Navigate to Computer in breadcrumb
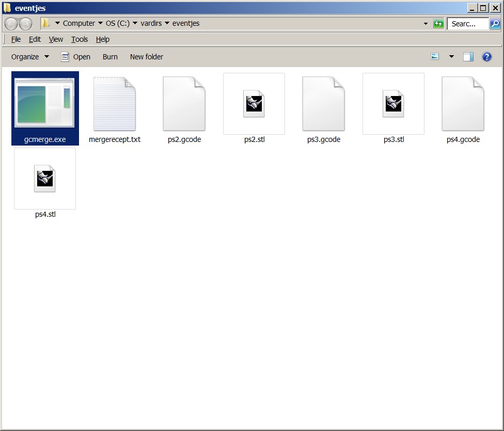Image resolution: width=504 pixels, height=431 pixels. coord(78,23)
